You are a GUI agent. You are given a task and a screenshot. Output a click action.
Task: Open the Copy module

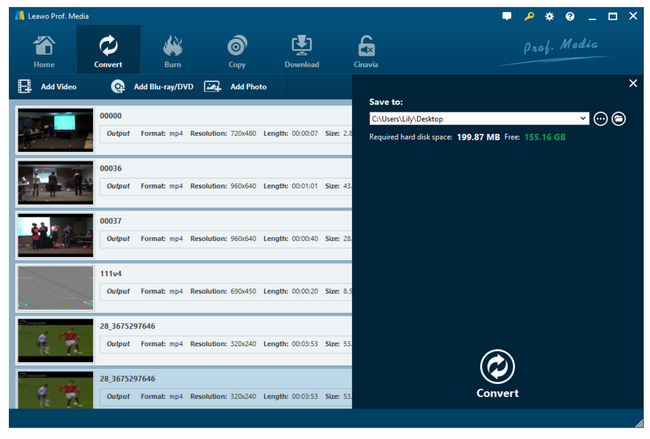click(237, 52)
